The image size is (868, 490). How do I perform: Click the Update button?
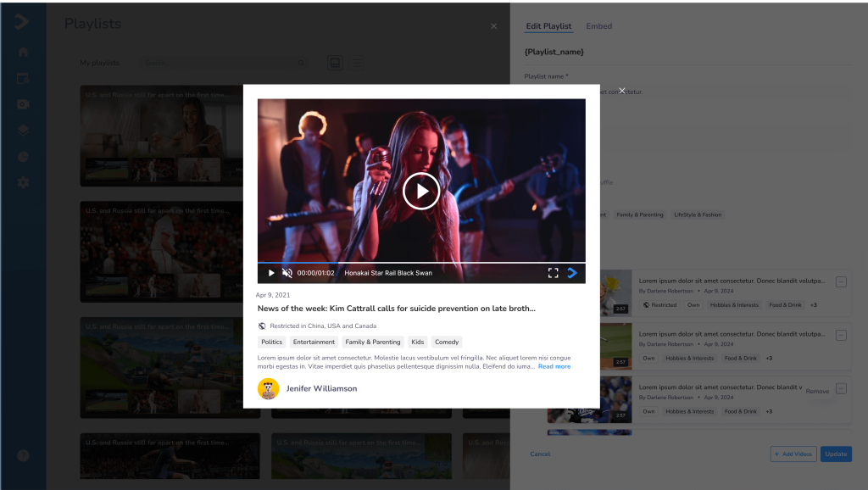[836, 454]
